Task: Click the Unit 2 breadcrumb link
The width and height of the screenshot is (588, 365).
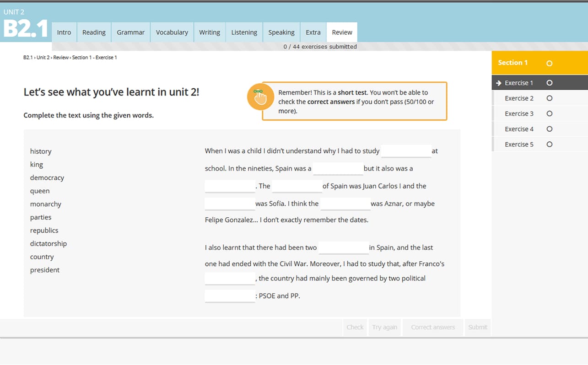Action: coord(43,58)
